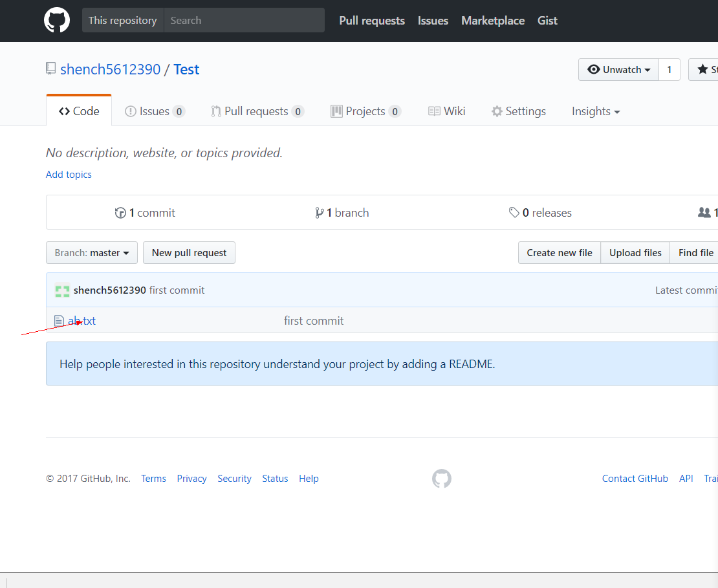The width and height of the screenshot is (718, 588).
Task: Click the contributors people icon
Action: pyautogui.click(x=704, y=212)
